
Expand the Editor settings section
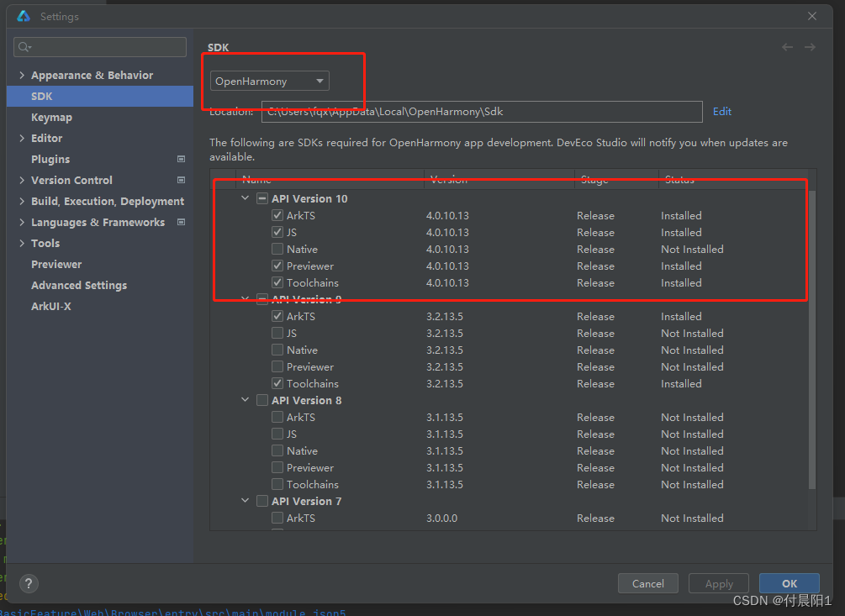[22, 138]
